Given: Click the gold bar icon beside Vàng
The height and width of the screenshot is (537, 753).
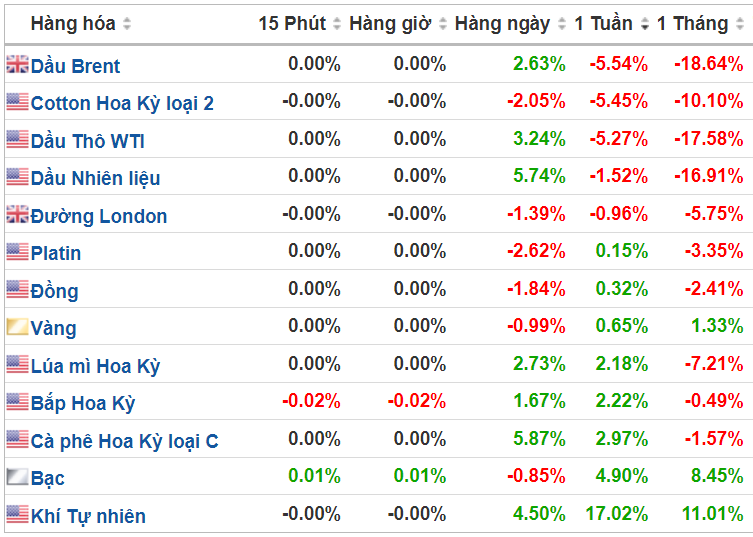Looking at the screenshot, I should click(x=17, y=327).
